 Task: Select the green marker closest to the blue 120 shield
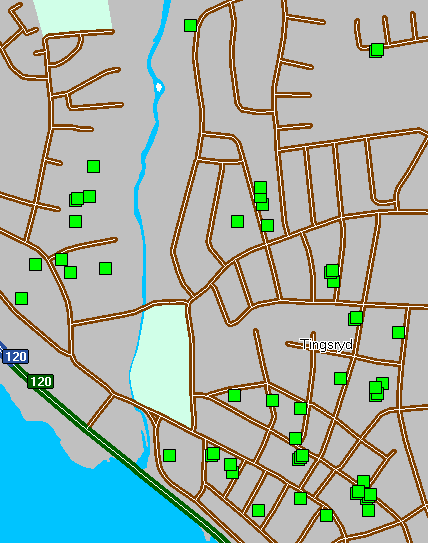click(21, 298)
